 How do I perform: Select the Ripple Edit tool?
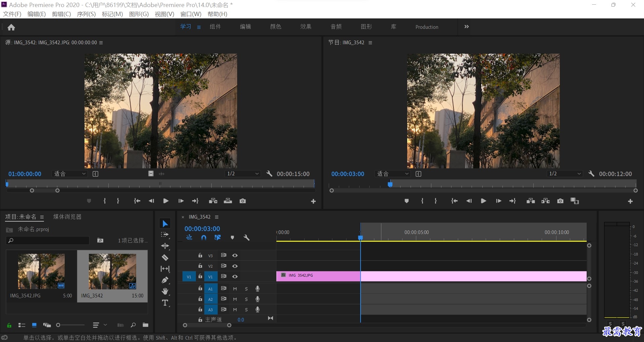point(165,246)
